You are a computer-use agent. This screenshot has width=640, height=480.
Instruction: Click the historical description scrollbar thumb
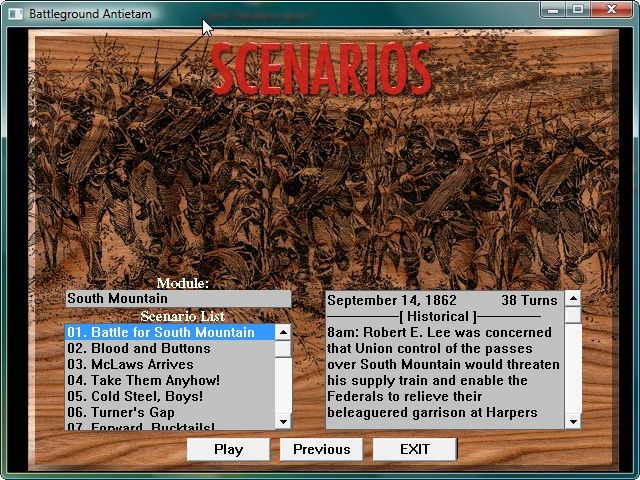tap(573, 315)
